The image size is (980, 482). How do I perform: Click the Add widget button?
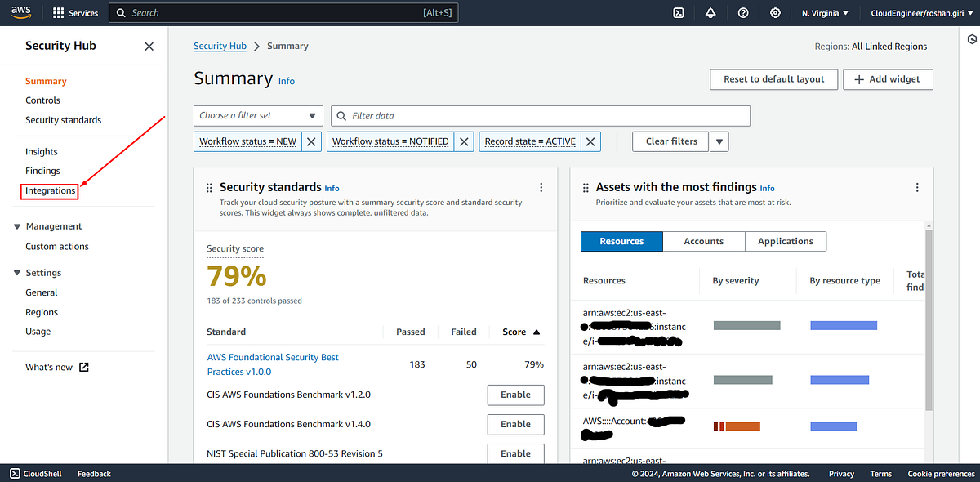point(888,79)
